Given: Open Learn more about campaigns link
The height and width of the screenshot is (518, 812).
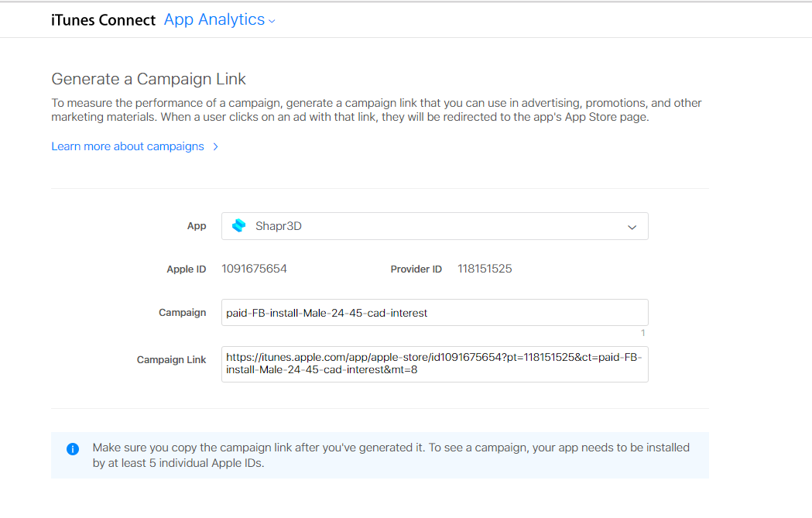Looking at the screenshot, I should pos(128,146).
